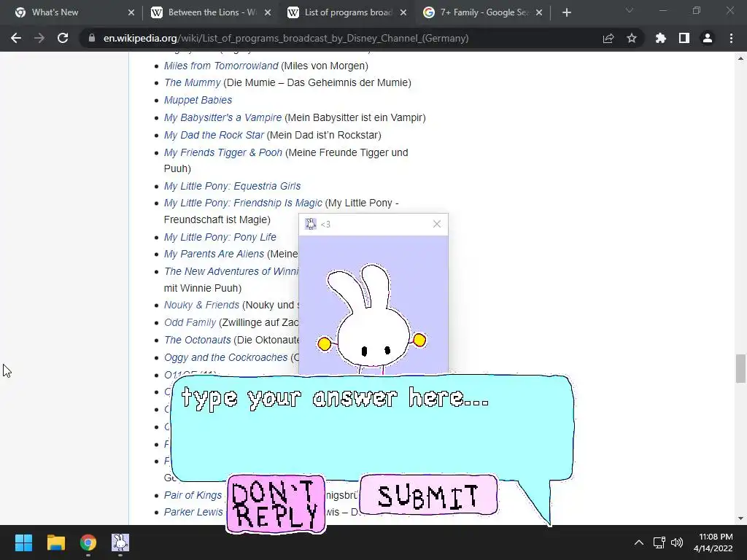Close the List of programs tab
This screenshot has width=747, height=560.
(403, 12)
